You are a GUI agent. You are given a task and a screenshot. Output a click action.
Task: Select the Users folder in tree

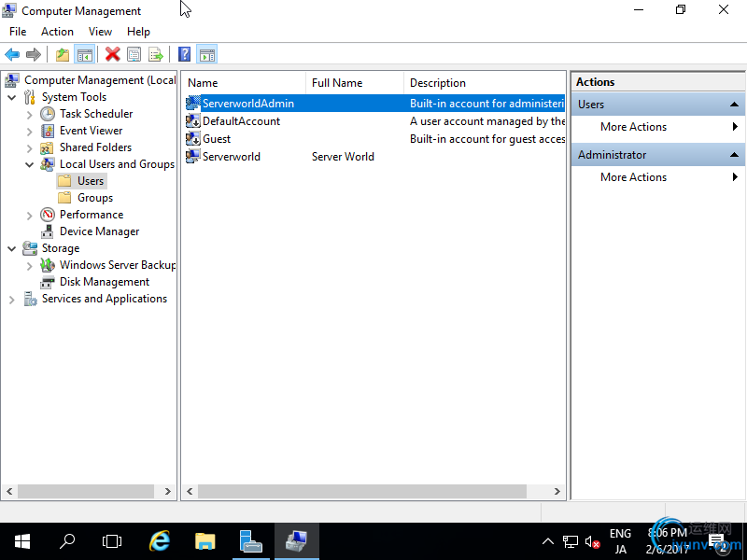point(91,181)
